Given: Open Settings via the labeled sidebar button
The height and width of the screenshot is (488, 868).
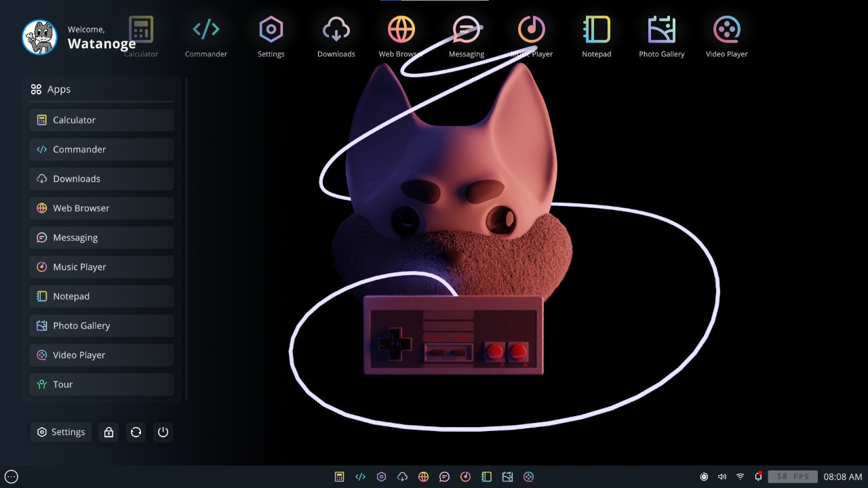Looking at the screenshot, I should coord(60,432).
